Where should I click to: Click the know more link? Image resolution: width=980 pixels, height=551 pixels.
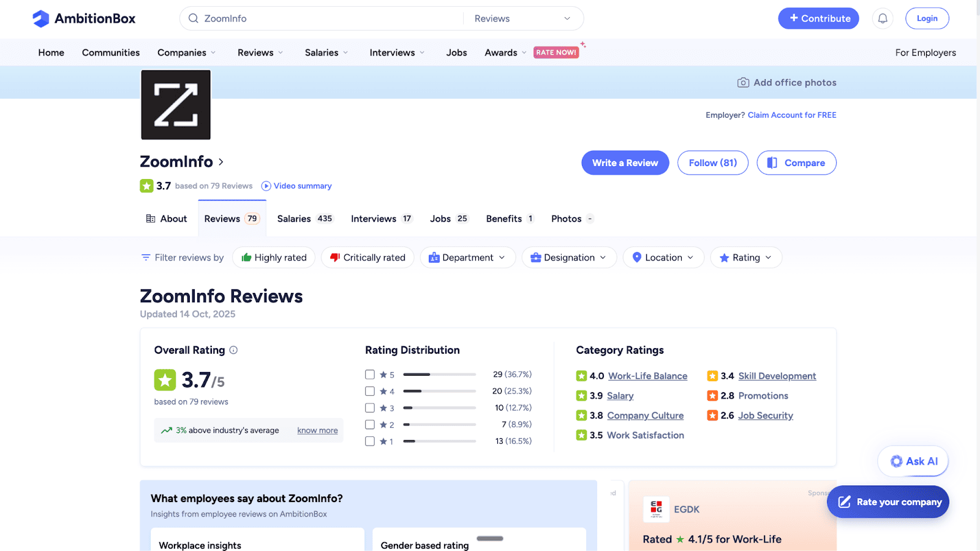tap(317, 430)
